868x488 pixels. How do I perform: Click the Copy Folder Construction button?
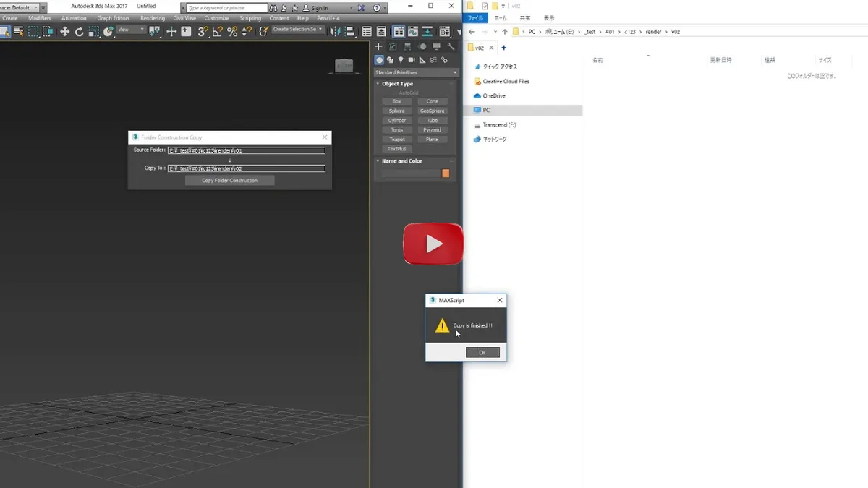coord(230,181)
